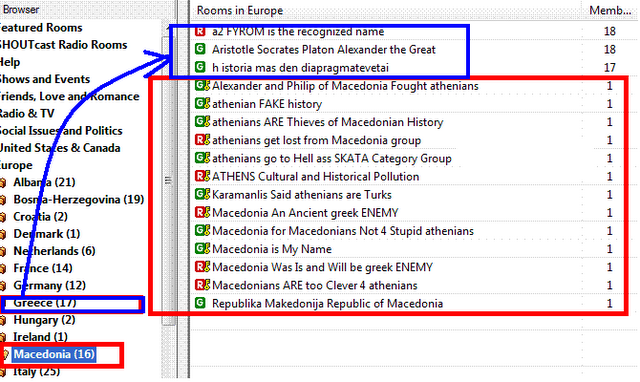Select Hungary (2) subcategory
640x382 pixels.
[44, 320]
